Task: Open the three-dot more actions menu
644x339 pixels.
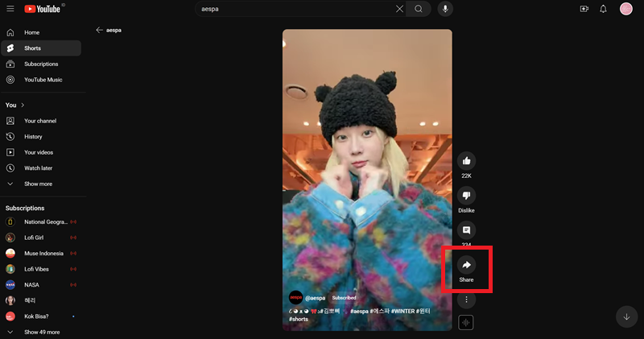Action: tap(466, 300)
